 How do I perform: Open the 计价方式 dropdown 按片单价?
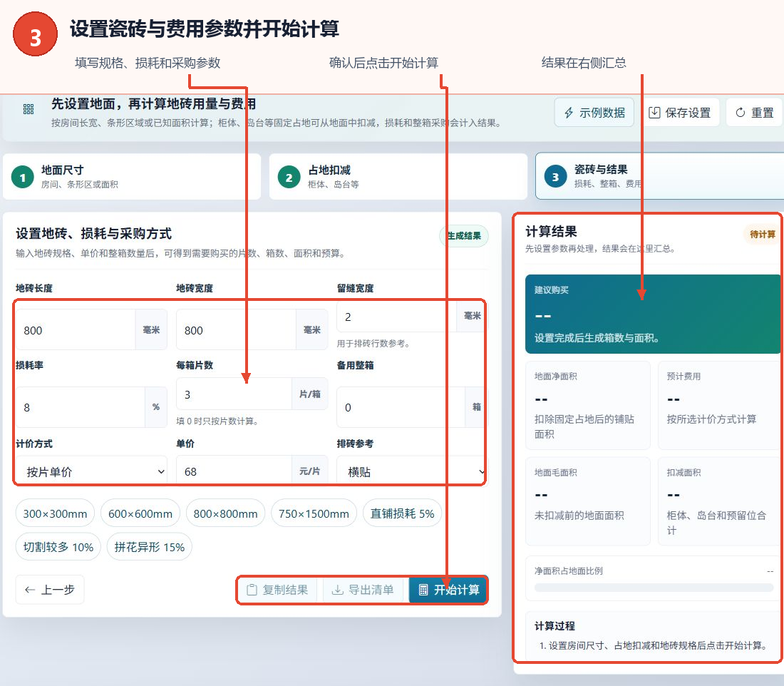click(91, 472)
